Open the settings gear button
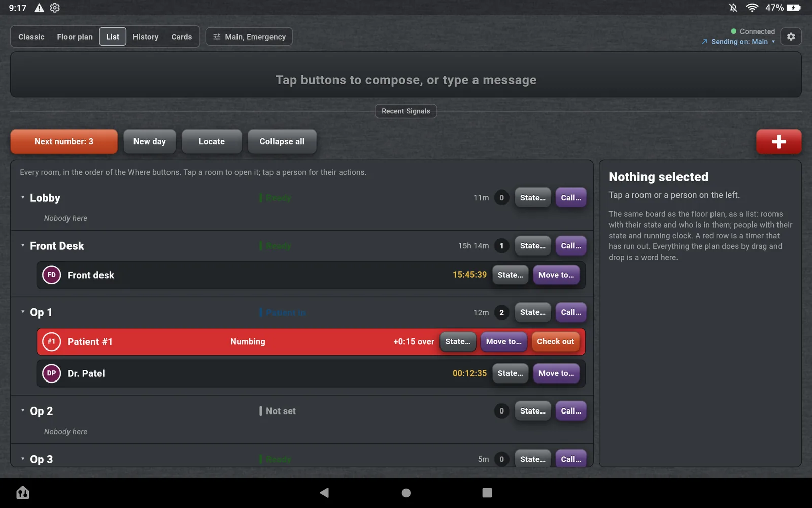Screen dimensions: 812x508 [791, 37]
